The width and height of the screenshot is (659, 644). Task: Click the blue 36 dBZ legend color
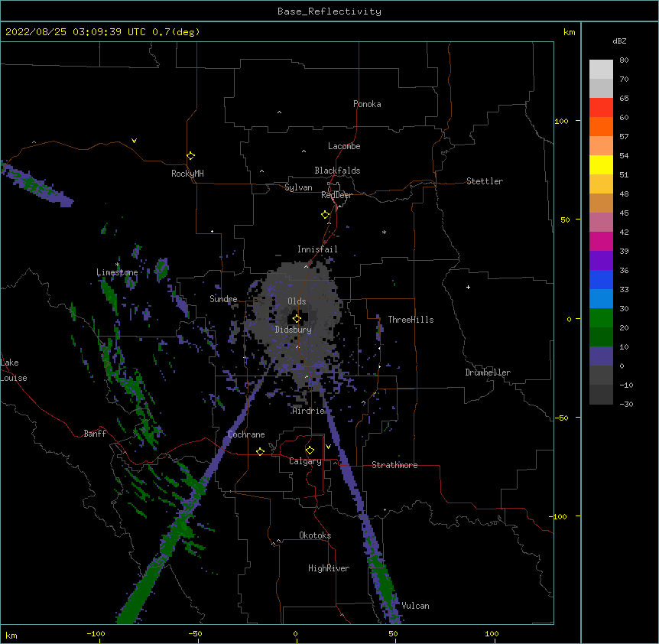[601, 279]
